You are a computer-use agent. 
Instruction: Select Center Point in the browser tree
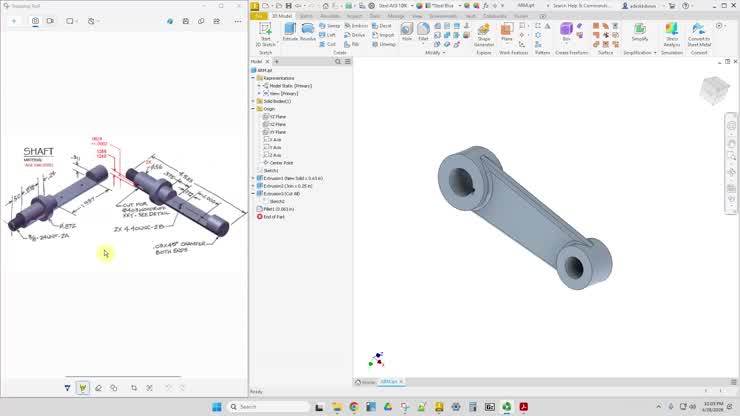point(278,162)
